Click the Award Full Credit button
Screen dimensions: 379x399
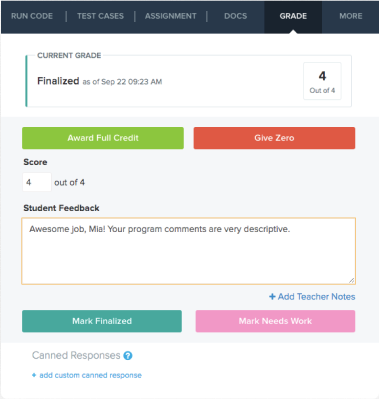[x=103, y=138]
